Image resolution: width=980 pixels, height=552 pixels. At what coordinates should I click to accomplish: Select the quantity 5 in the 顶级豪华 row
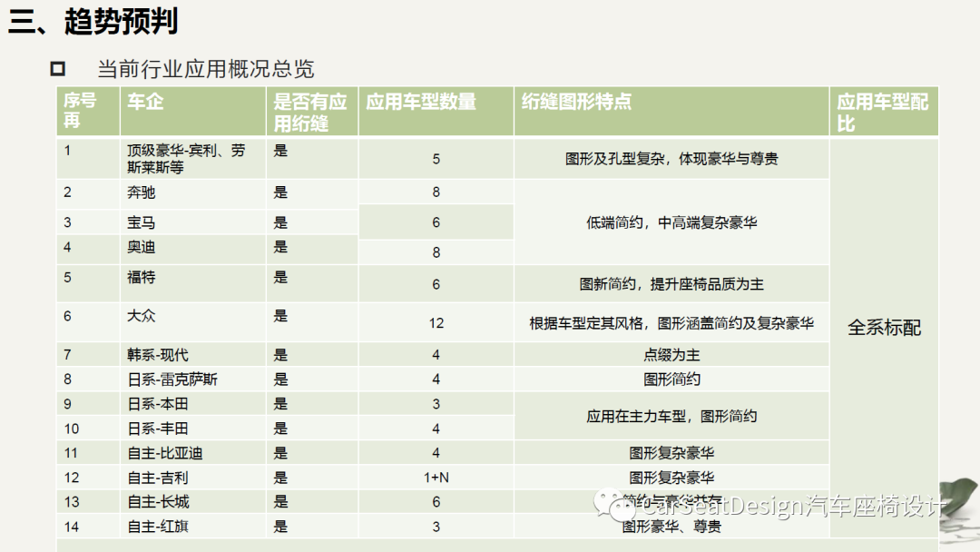pyautogui.click(x=436, y=160)
